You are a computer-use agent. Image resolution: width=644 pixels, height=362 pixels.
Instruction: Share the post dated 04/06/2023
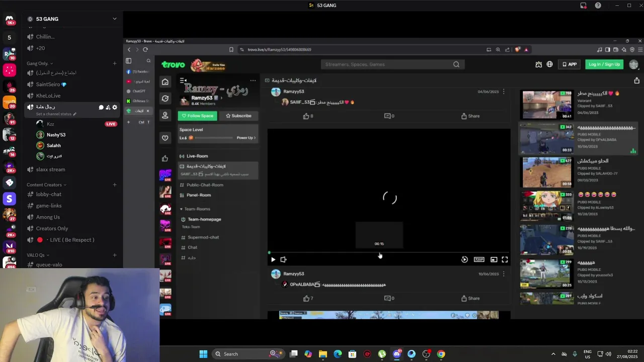pos(470,116)
